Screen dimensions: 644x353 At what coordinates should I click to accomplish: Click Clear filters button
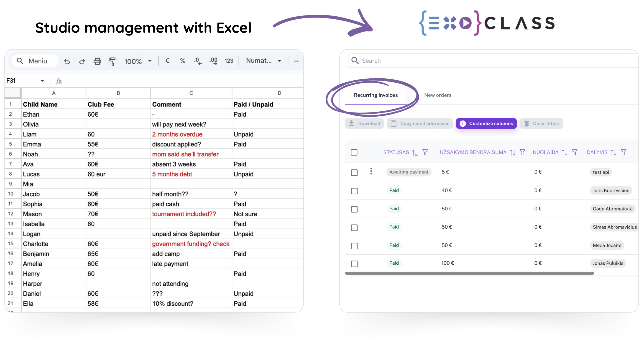(x=541, y=123)
